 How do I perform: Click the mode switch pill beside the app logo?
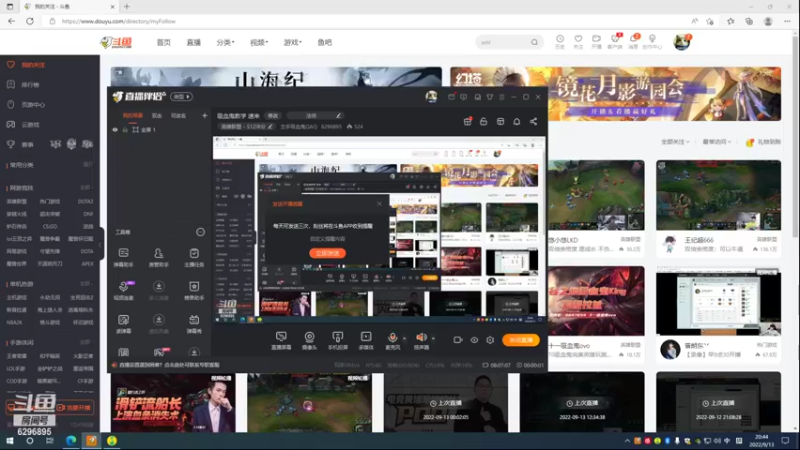pos(182,96)
